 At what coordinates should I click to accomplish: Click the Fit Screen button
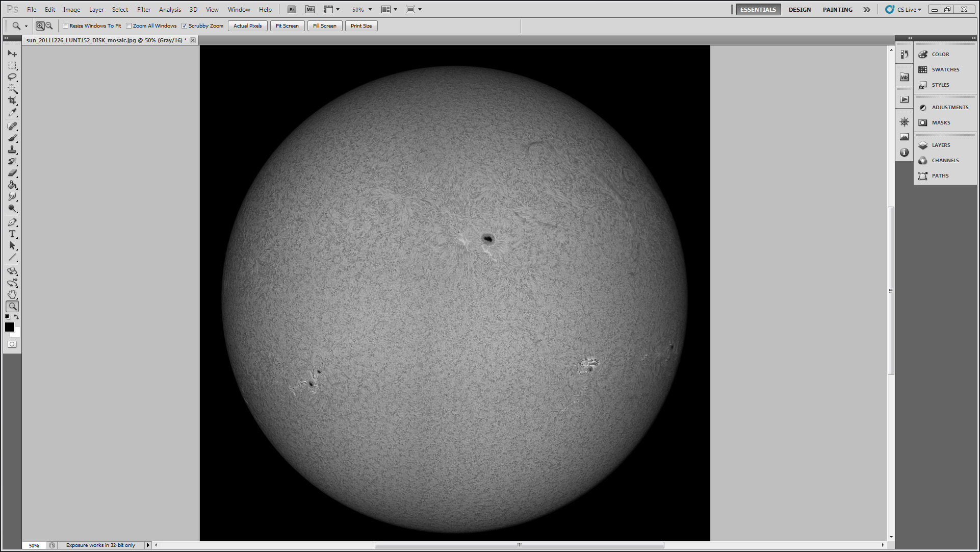pyautogui.click(x=287, y=26)
